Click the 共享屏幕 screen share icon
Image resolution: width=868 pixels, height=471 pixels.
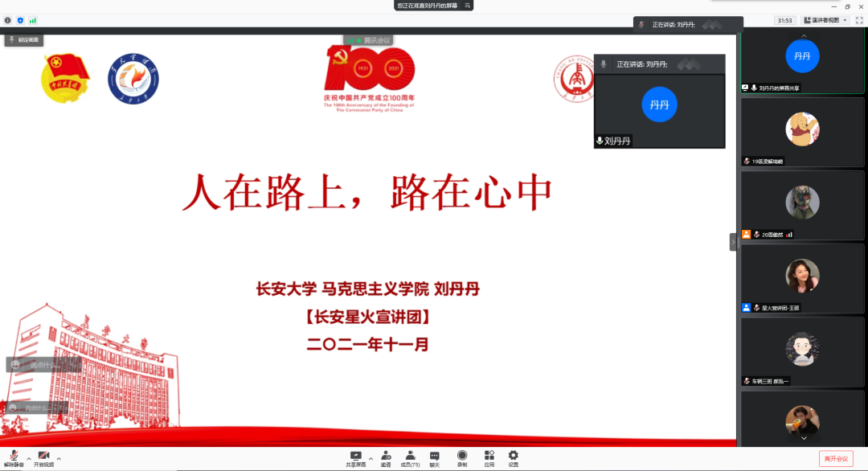point(357,456)
